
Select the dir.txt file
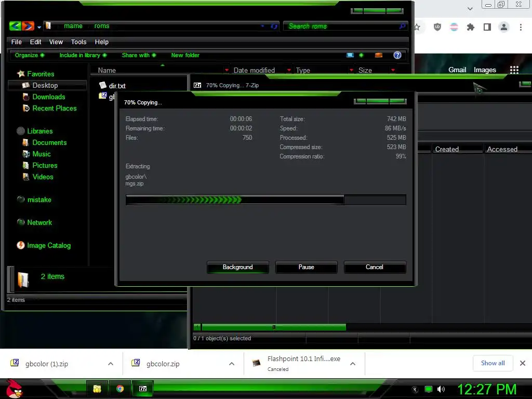point(113,86)
